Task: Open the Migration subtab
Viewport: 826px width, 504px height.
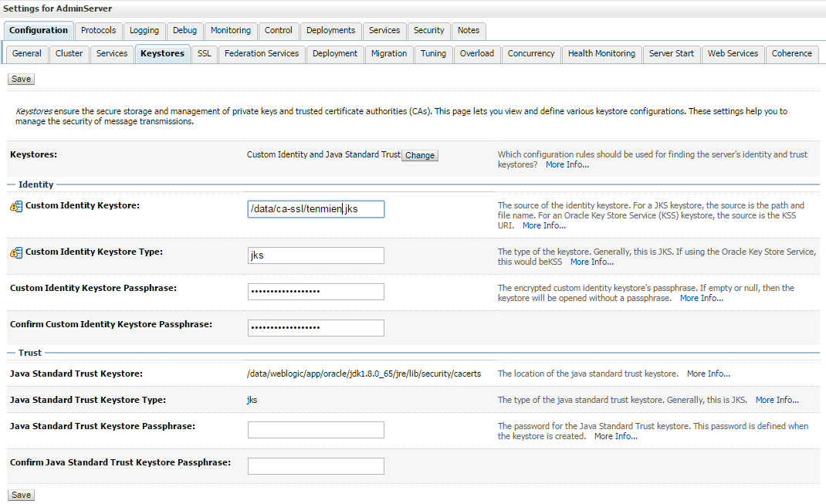Action: pyautogui.click(x=389, y=54)
